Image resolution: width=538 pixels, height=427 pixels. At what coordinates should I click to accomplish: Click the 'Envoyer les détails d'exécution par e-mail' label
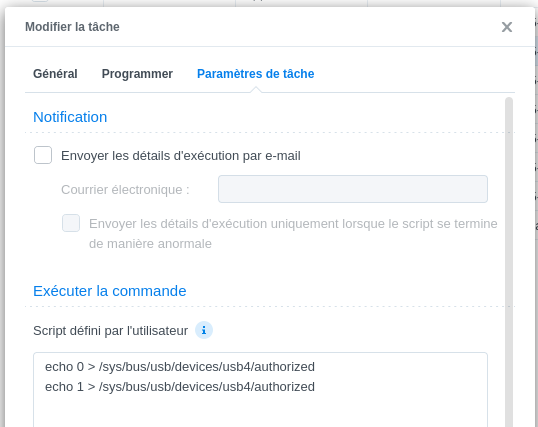[x=181, y=156]
